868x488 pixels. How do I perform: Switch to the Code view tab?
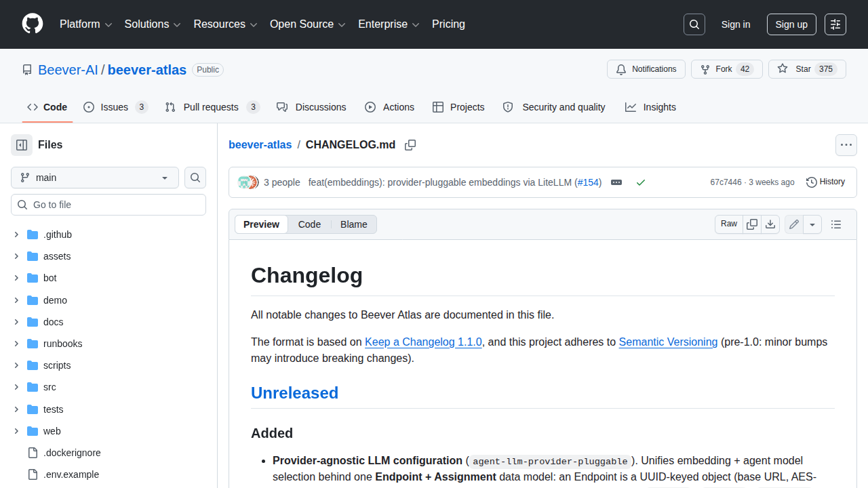(x=309, y=224)
